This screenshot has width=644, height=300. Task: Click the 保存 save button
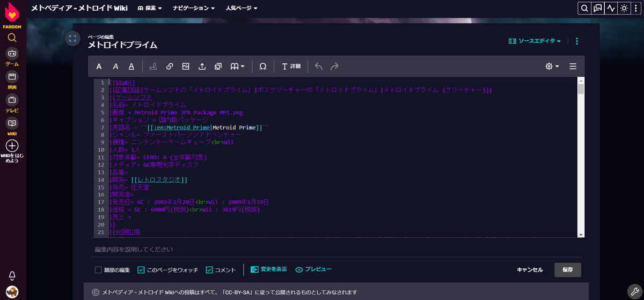(568, 269)
